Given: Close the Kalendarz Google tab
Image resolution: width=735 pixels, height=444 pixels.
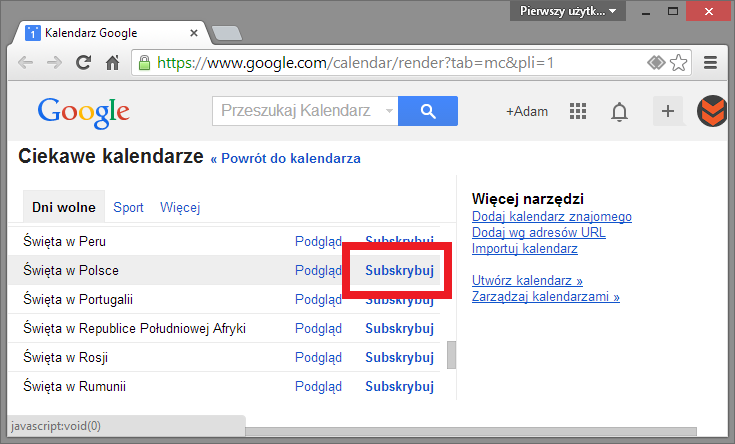Looking at the screenshot, I should [194, 33].
